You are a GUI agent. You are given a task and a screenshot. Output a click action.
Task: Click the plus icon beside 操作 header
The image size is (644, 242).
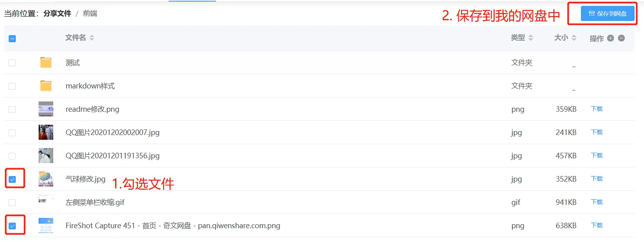click(x=610, y=38)
